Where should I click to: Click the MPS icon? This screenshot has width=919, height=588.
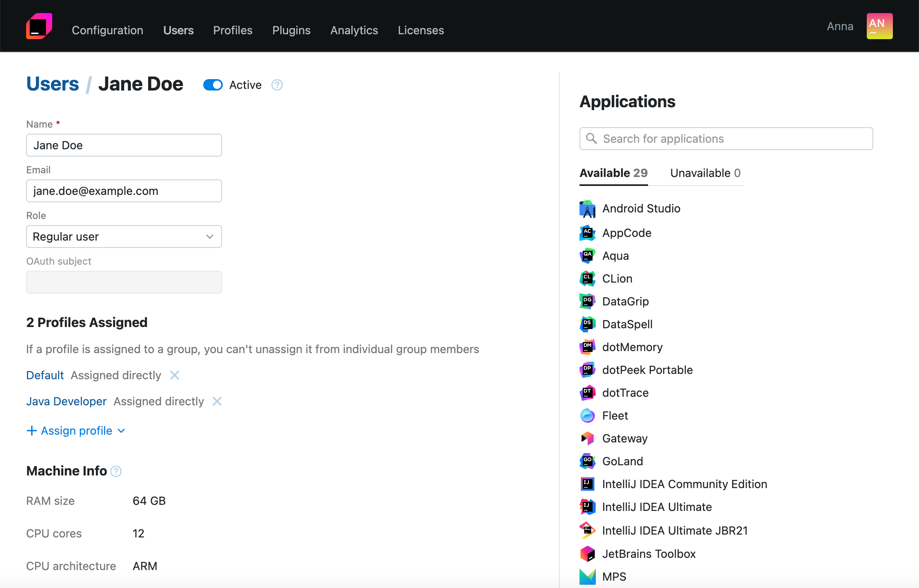588,577
